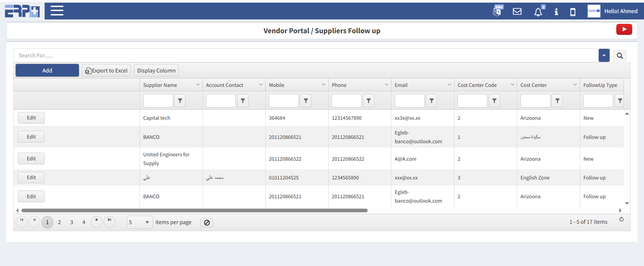Click the info icon in header

556,12
